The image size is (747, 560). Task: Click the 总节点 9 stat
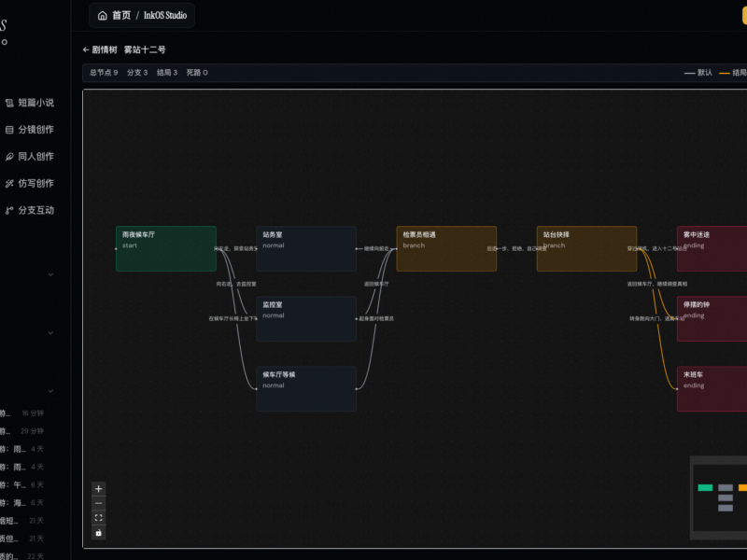tap(104, 73)
